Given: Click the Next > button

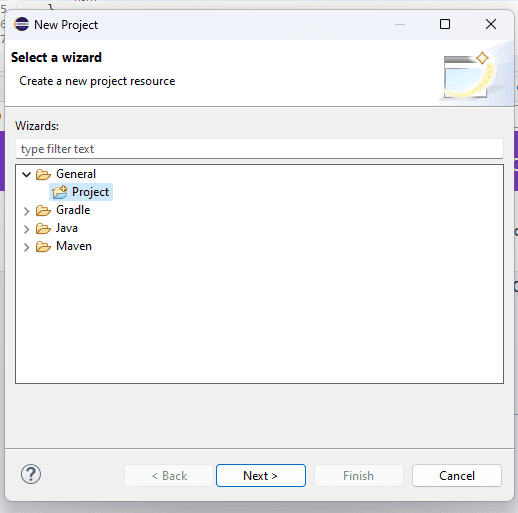Looking at the screenshot, I should (261, 475).
